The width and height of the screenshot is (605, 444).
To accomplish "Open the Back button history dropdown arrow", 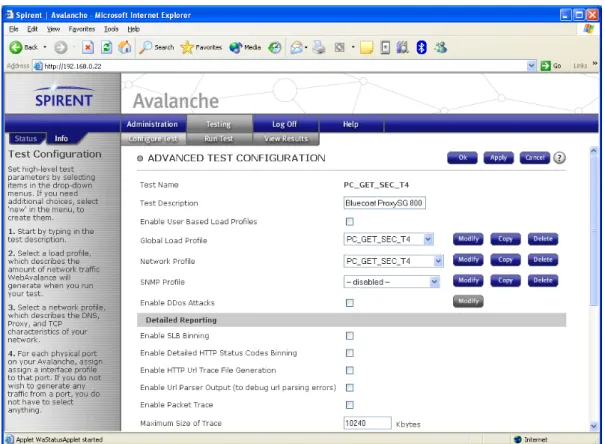I will [45, 47].
